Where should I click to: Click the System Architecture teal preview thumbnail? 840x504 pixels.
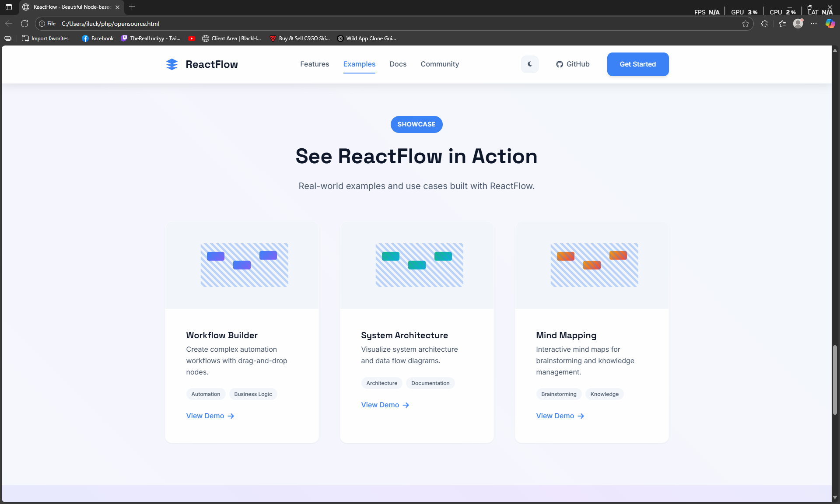tap(419, 265)
